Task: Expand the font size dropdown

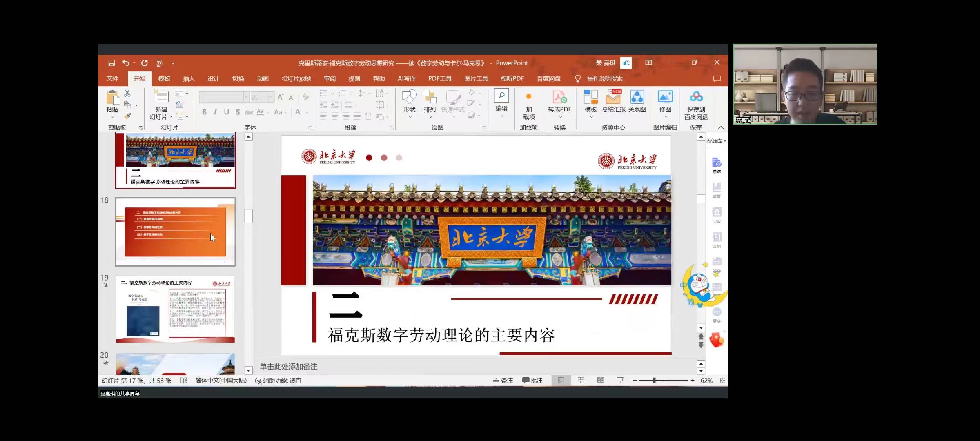Action: point(271,97)
